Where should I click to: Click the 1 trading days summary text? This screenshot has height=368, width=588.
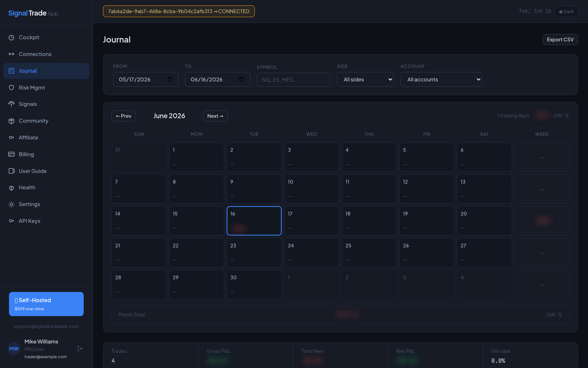click(513, 116)
